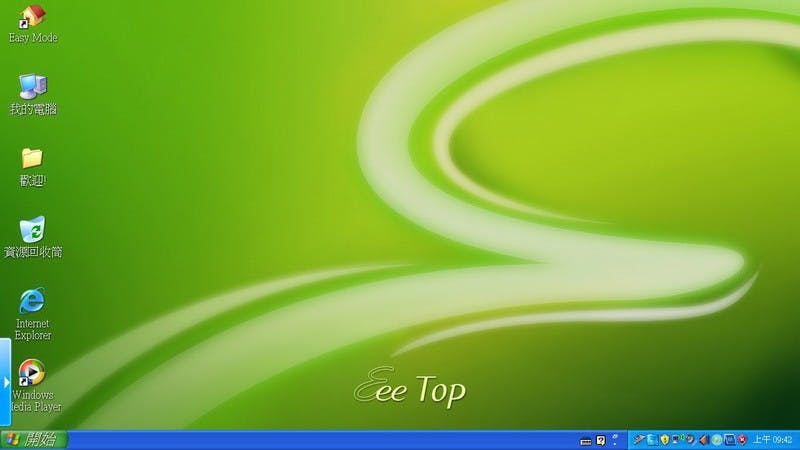Click the red shield alert tray icon

click(x=742, y=440)
